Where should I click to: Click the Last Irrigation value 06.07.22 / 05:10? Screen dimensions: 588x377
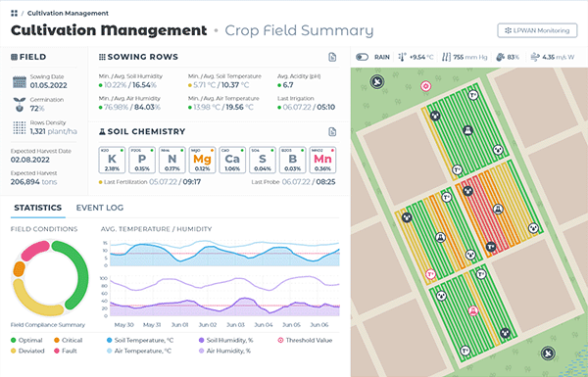pyautogui.click(x=309, y=107)
